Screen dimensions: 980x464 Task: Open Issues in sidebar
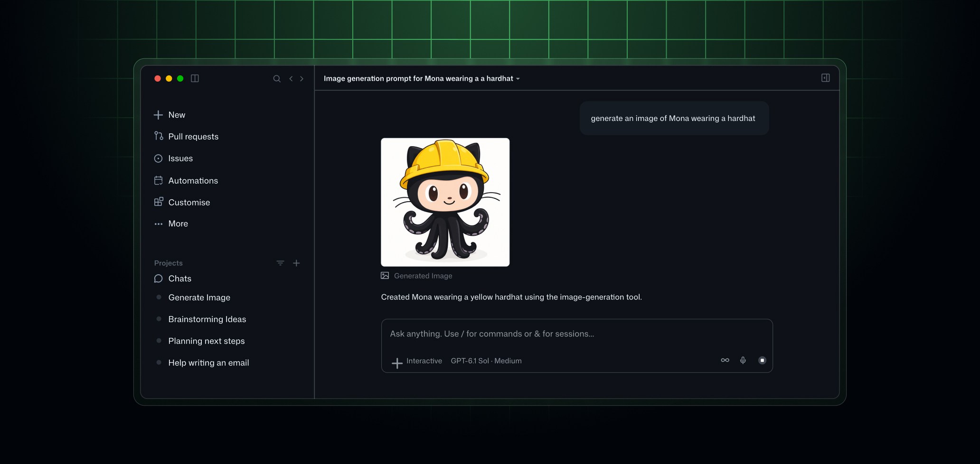pyautogui.click(x=173, y=158)
